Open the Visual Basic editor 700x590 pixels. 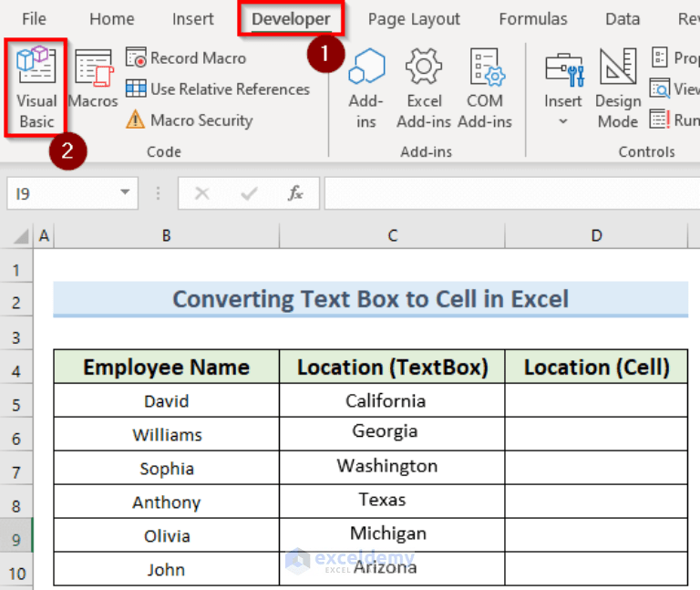coord(36,88)
